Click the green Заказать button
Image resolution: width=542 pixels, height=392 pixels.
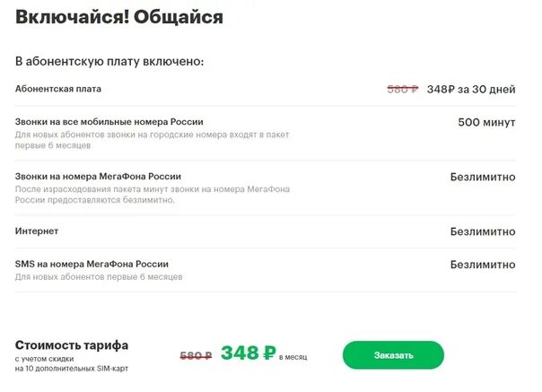(x=393, y=355)
